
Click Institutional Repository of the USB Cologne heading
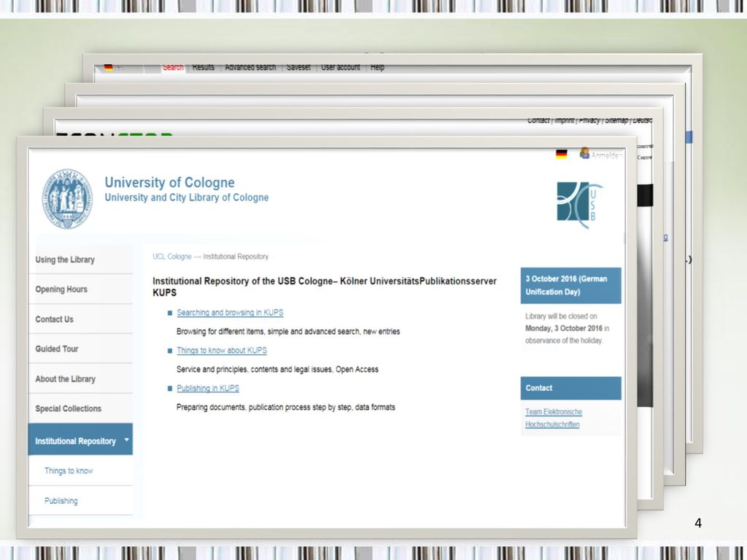point(325,287)
